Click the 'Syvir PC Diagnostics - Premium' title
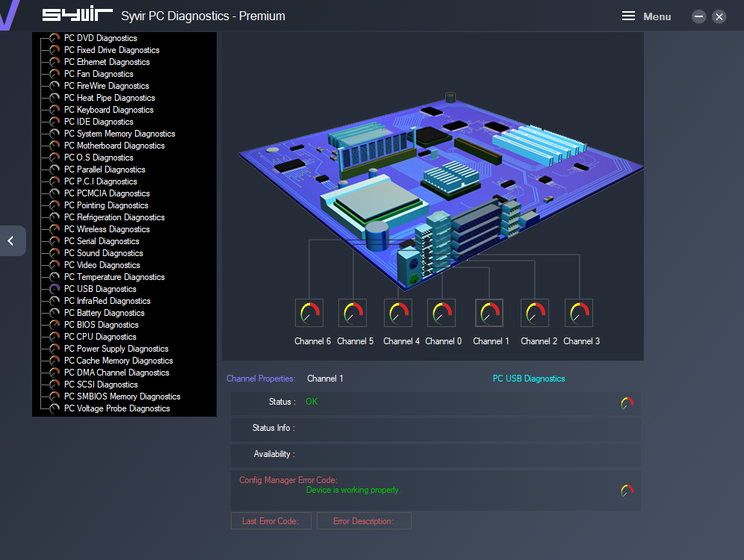 click(x=203, y=16)
